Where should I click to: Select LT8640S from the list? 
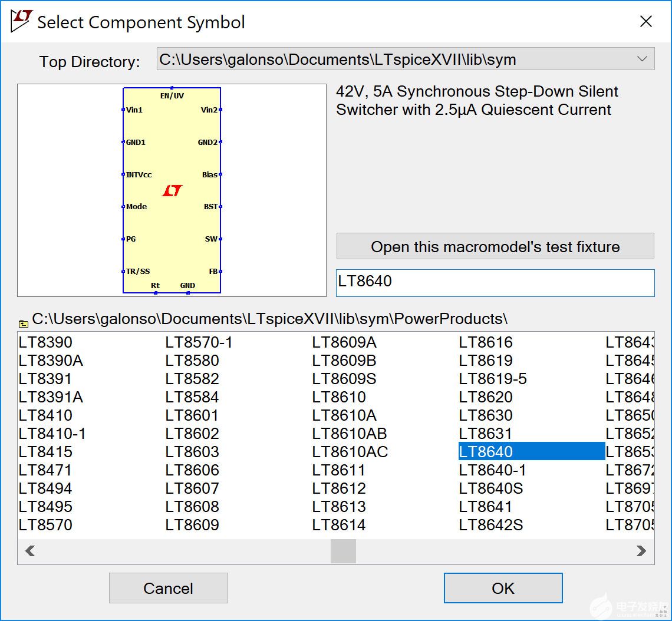(490, 488)
